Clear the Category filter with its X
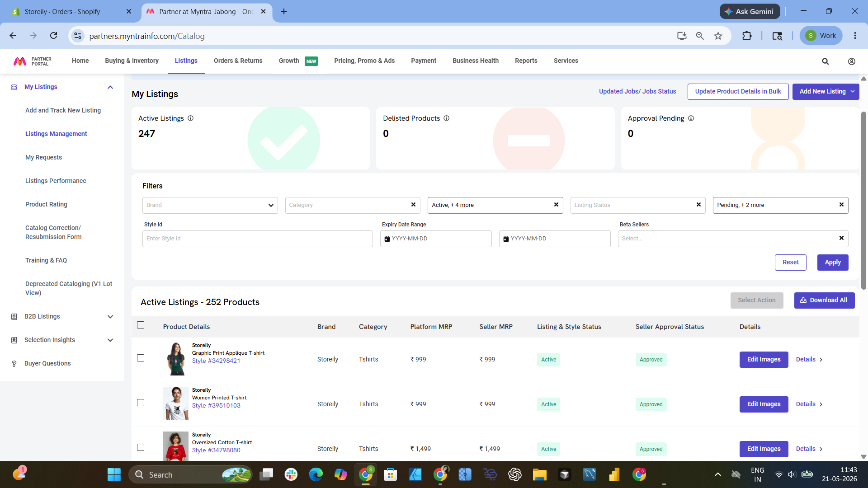Image resolution: width=868 pixels, height=488 pixels. coord(413,205)
